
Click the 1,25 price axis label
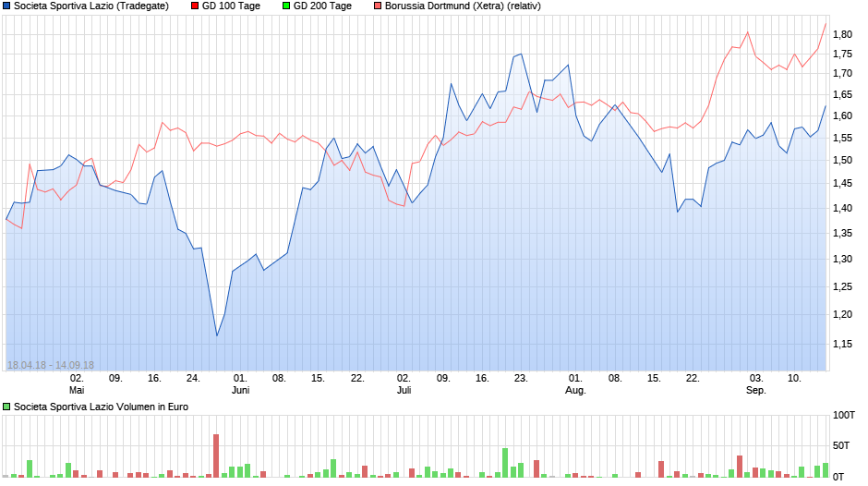tap(842, 286)
